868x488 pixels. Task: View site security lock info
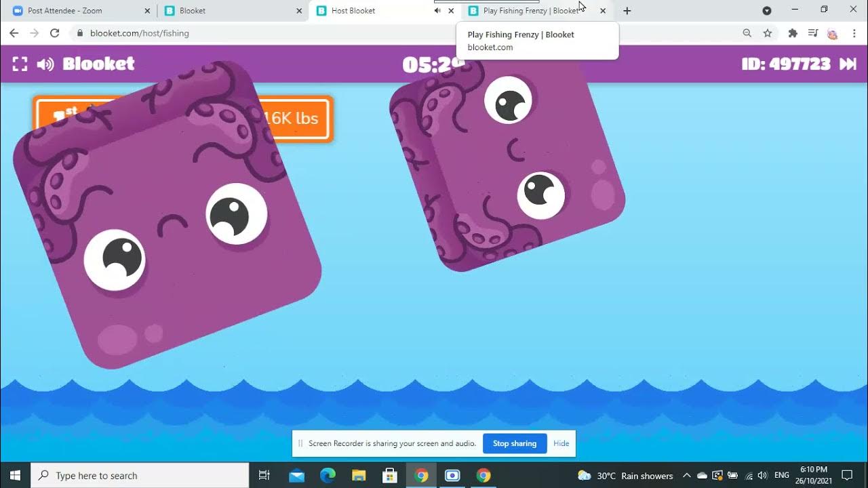click(80, 33)
